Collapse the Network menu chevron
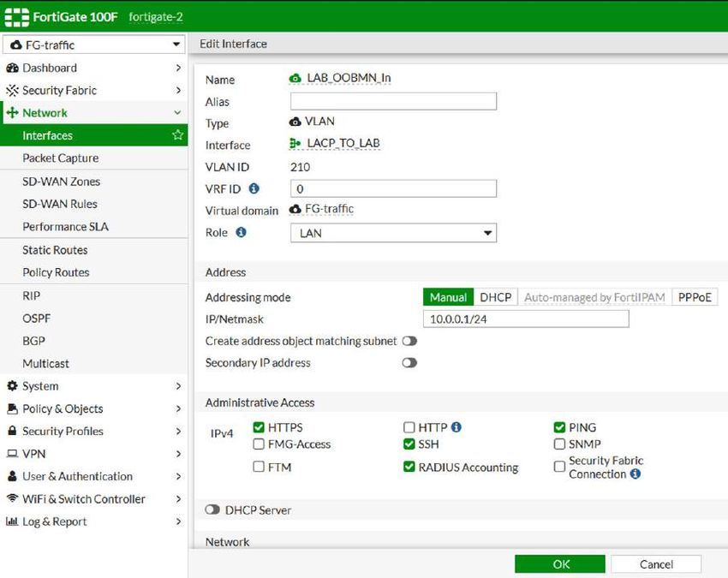Image resolution: width=728 pixels, height=578 pixels. tap(177, 113)
